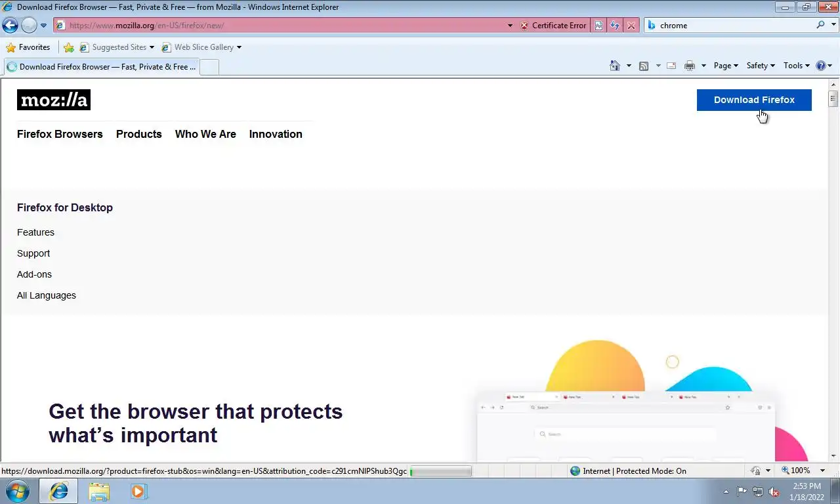Click the muted volume speaker tray icon
The height and width of the screenshot is (504, 840).
774,492
